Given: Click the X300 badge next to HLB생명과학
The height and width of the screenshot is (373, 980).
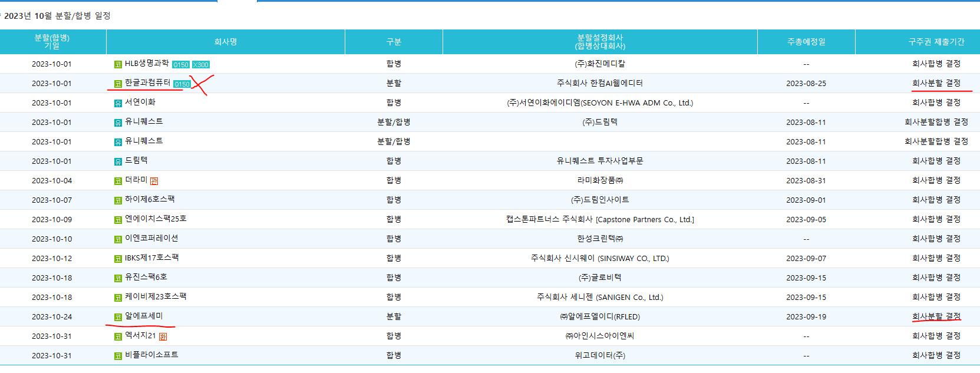Looking at the screenshot, I should coord(201,65).
